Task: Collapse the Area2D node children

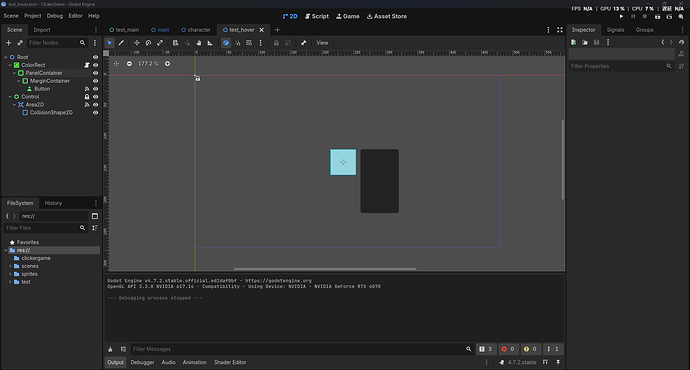Action: [x=15, y=105]
